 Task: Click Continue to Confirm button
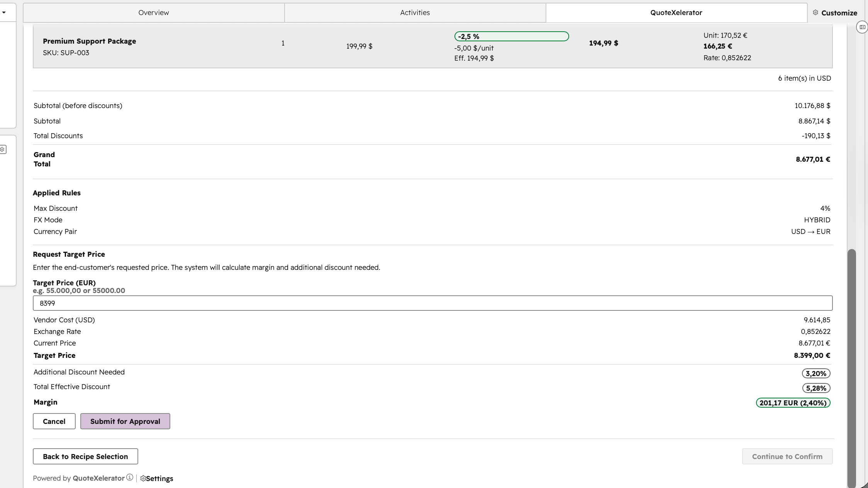pos(787,456)
